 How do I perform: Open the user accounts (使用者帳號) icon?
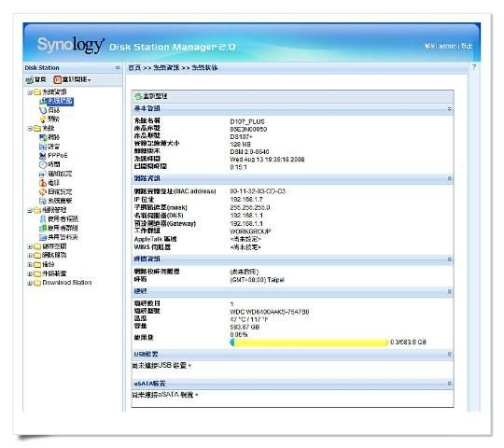(43, 219)
